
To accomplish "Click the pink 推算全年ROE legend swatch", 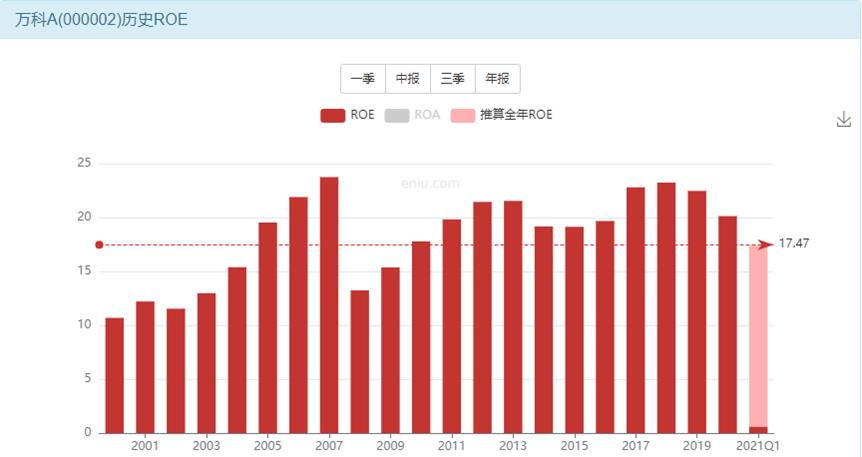I will click(x=462, y=115).
